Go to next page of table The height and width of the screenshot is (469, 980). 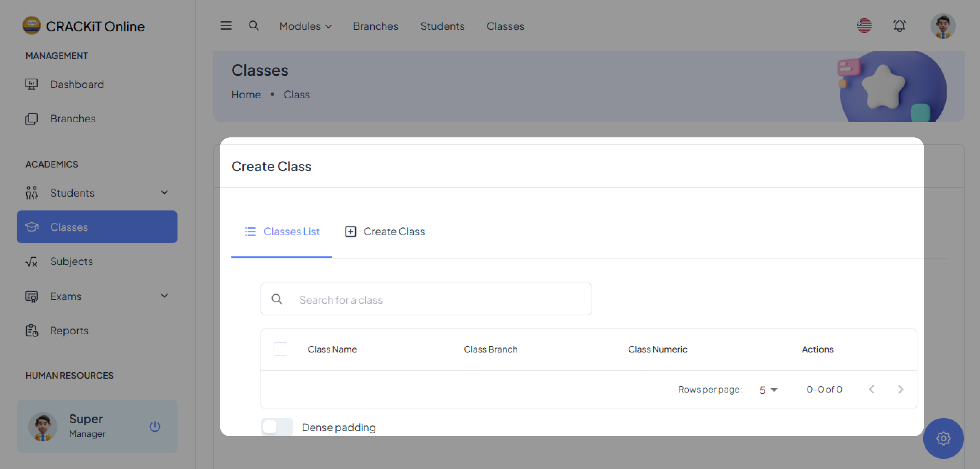[900, 390]
